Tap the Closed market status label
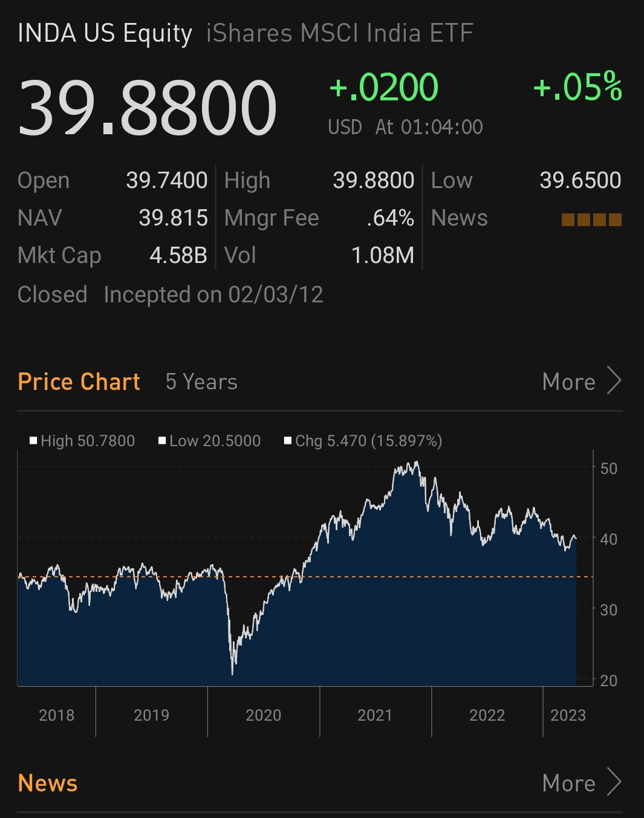The width and height of the screenshot is (644, 818). [53, 294]
